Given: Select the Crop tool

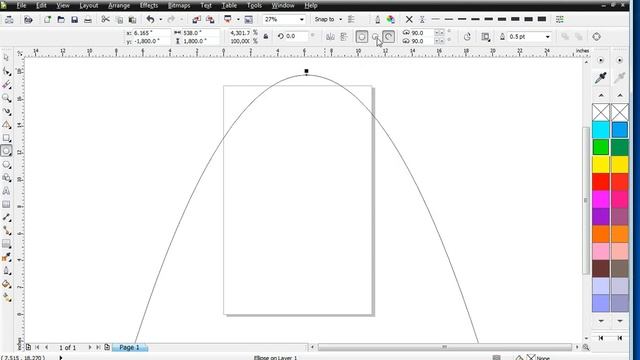Looking at the screenshot, I should [x=6, y=85].
